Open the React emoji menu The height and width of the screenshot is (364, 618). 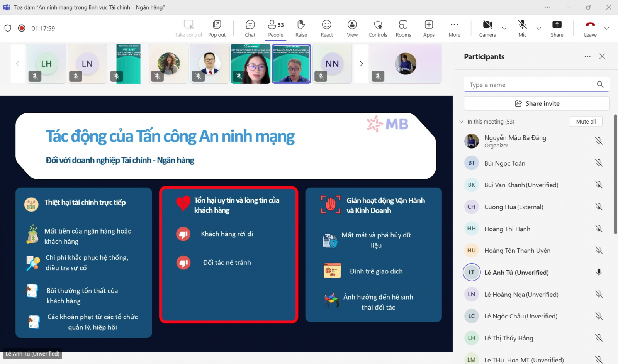tap(326, 29)
